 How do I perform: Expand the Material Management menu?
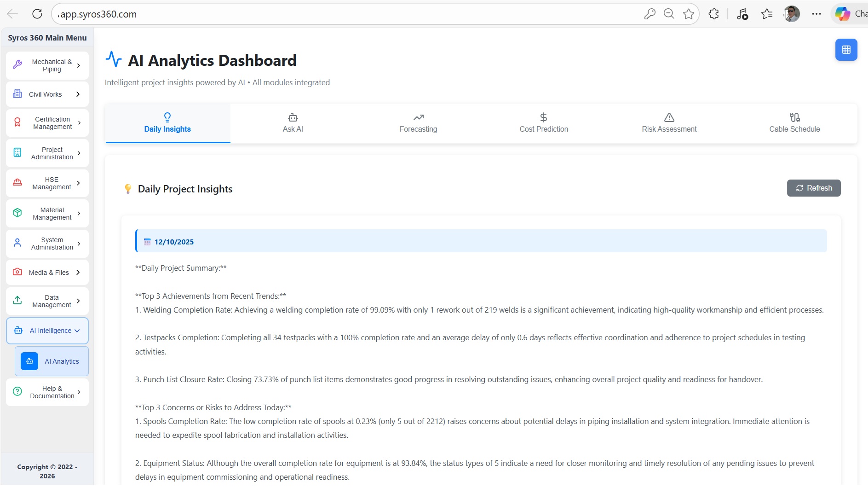click(x=47, y=214)
